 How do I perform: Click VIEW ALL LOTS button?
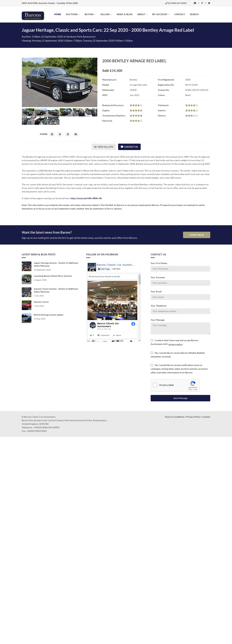click(104, 147)
